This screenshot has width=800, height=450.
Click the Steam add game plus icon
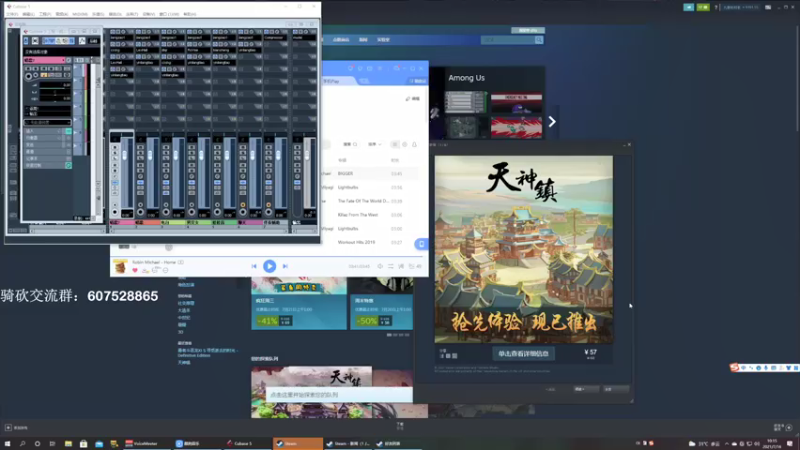point(8,428)
